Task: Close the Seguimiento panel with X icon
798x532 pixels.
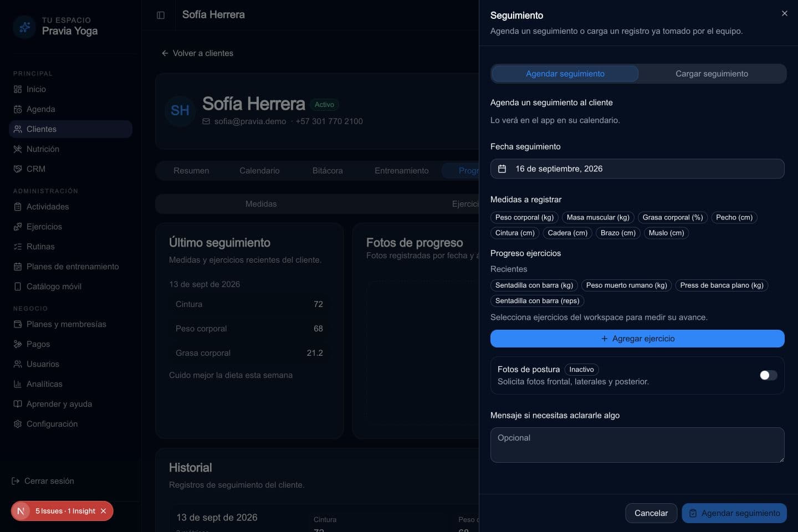Action: 784,13
